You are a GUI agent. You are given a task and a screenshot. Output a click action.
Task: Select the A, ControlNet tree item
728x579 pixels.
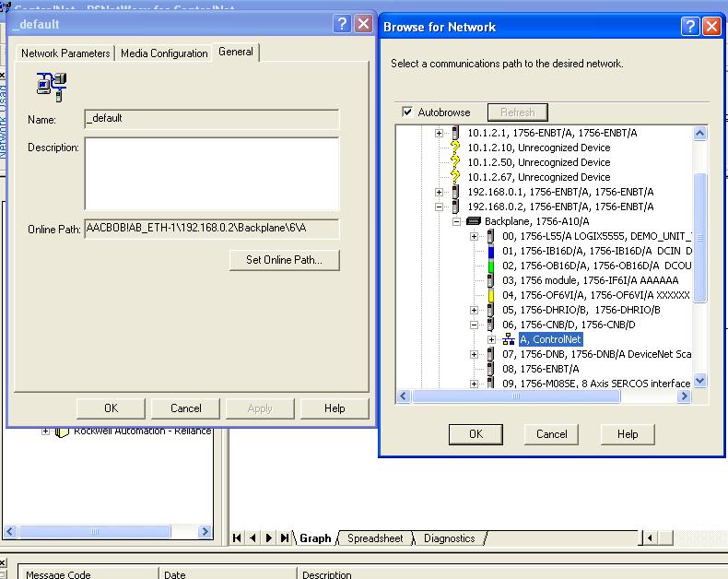(550, 339)
